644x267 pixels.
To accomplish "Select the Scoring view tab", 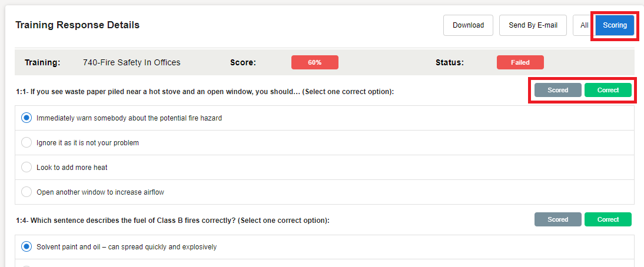I will 615,25.
